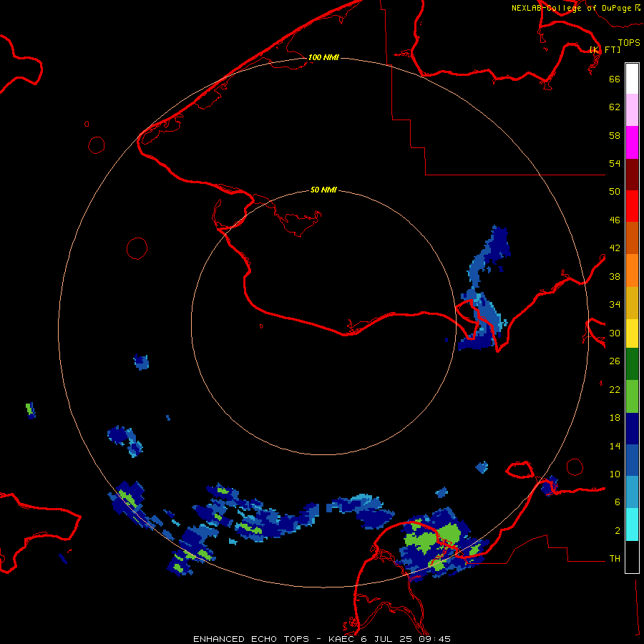Click the TH legend label

pyautogui.click(x=615, y=559)
